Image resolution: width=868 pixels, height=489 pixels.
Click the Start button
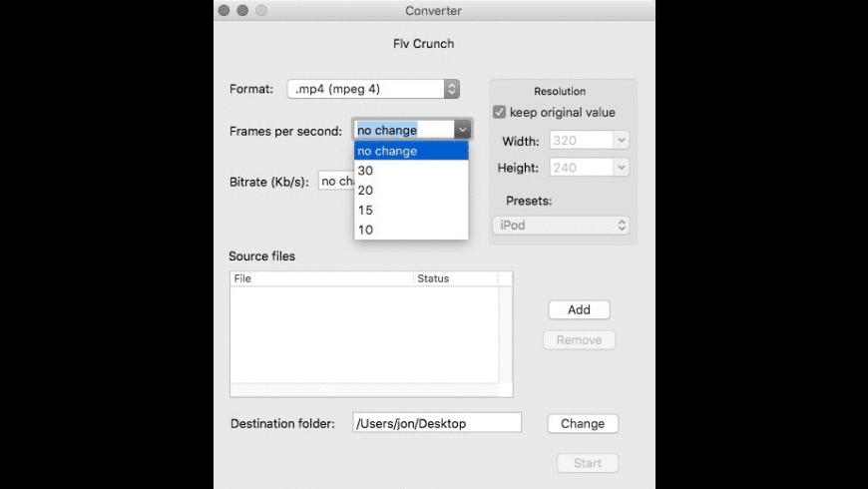click(588, 463)
